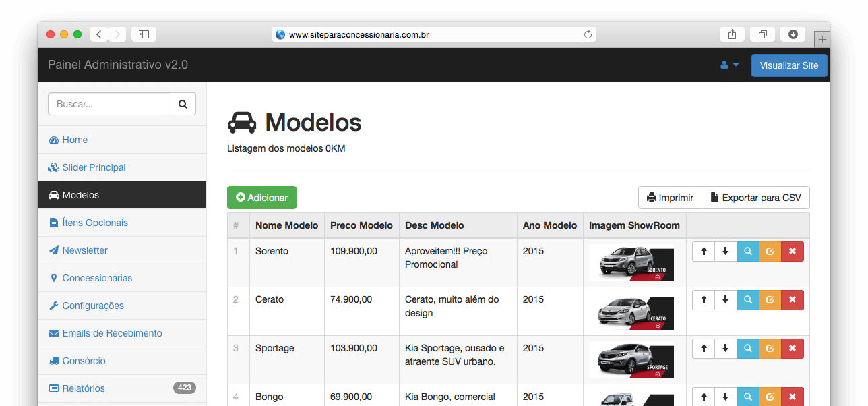
Task: View Bongo details with magnifier icon
Action: (x=748, y=397)
